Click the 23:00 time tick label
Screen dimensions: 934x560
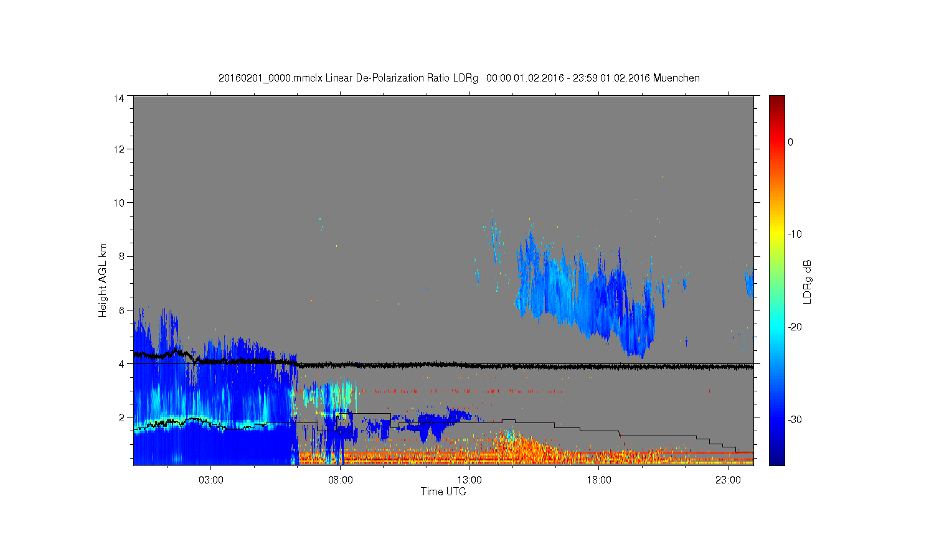click(728, 480)
